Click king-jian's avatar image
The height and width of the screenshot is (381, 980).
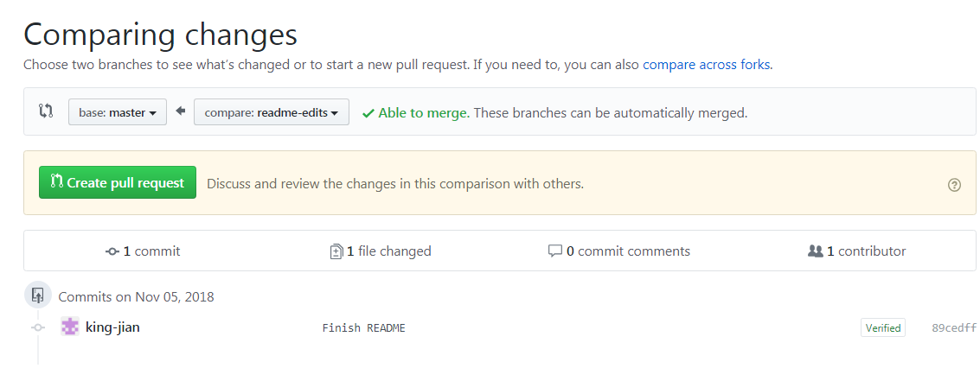point(70,327)
